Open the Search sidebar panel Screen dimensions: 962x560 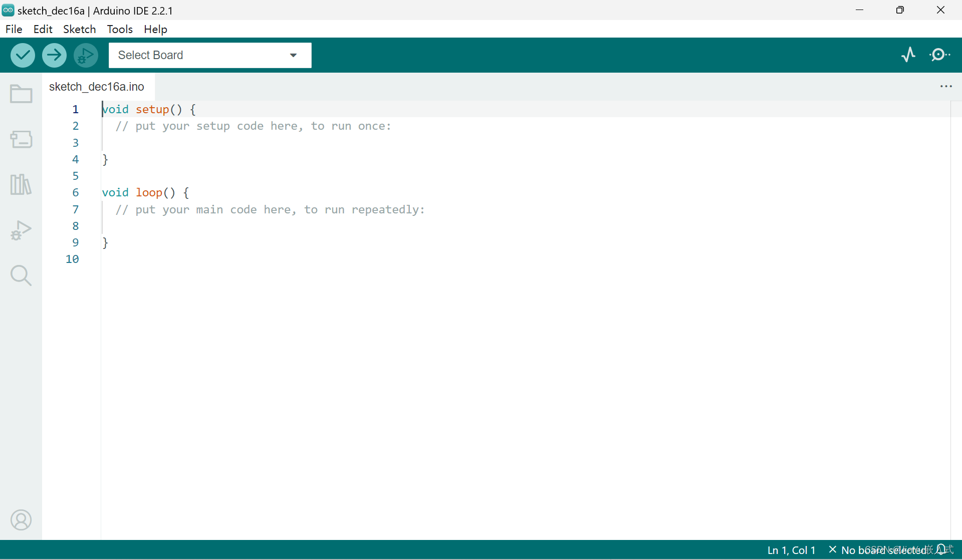(21, 275)
